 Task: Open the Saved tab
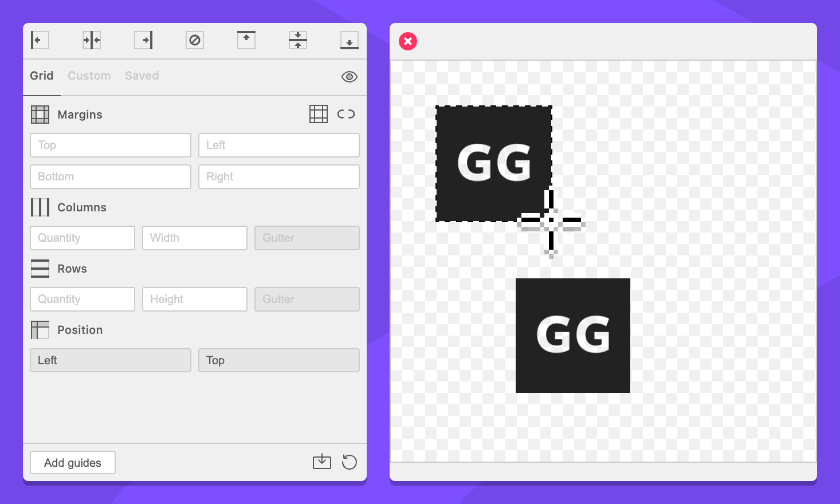click(x=142, y=76)
